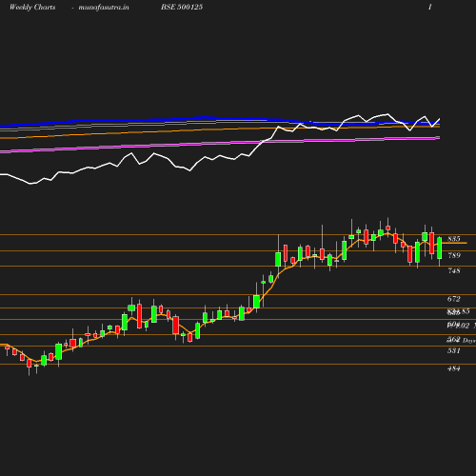Click the 'Weekly Charts' title text

click(32, 7)
